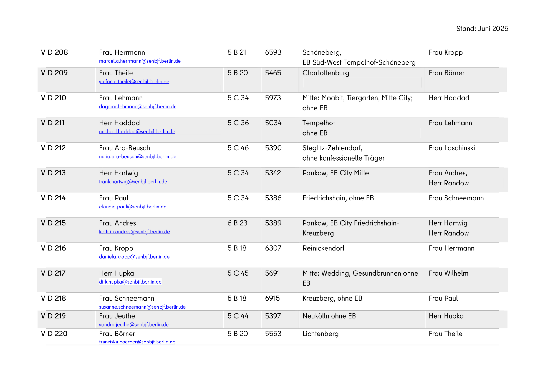
Task: Open claudia.paul@senbjf.berlin.de link
Action: (x=133, y=207)
